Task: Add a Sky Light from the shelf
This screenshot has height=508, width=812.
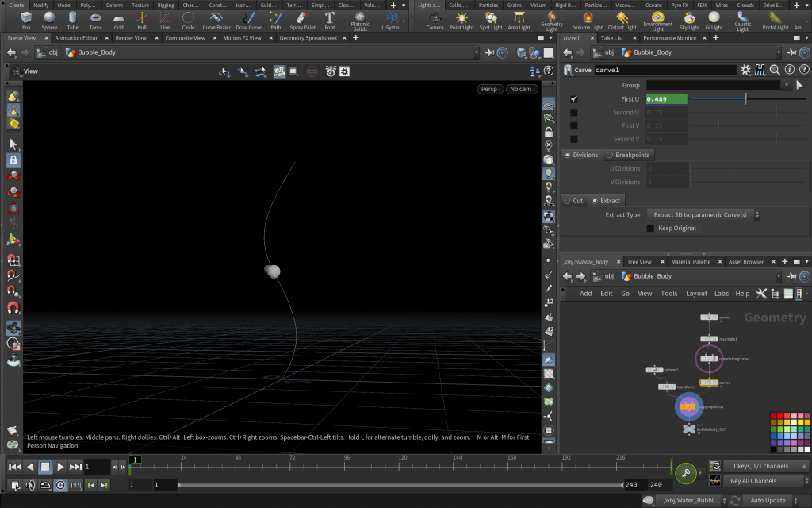Action: pyautogui.click(x=689, y=21)
